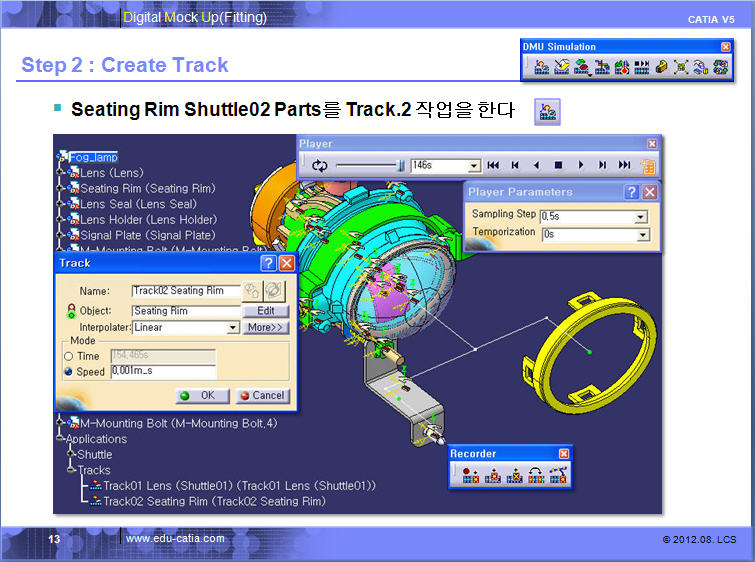Open the Sampling Step dropdown
The width and height of the screenshot is (755, 562).
click(x=641, y=217)
